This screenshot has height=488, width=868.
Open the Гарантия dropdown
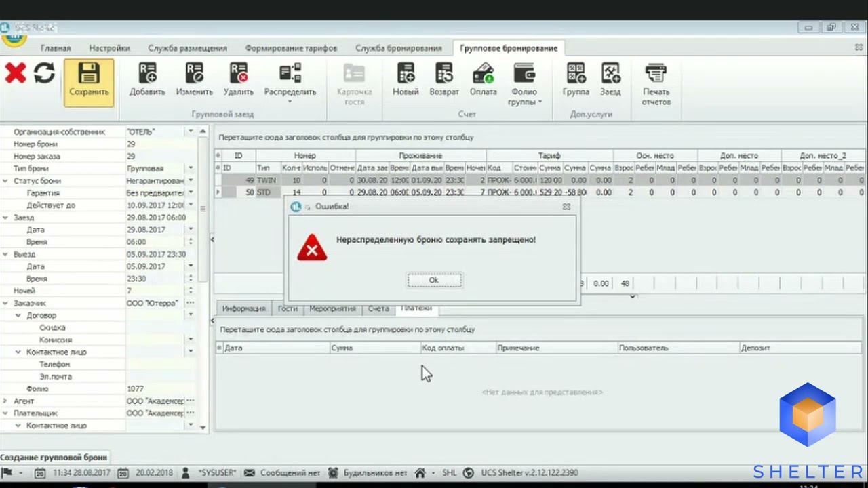[191, 192]
